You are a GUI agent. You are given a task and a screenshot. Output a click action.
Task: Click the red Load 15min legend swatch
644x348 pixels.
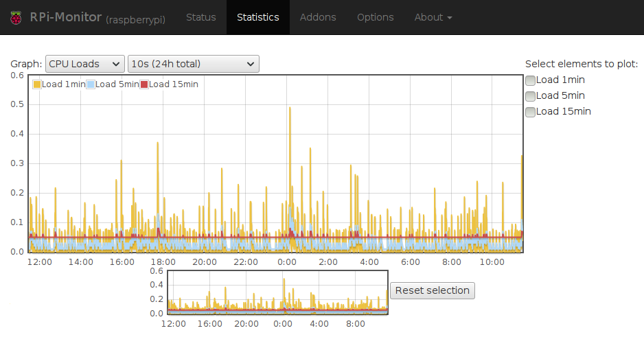pyautogui.click(x=143, y=84)
